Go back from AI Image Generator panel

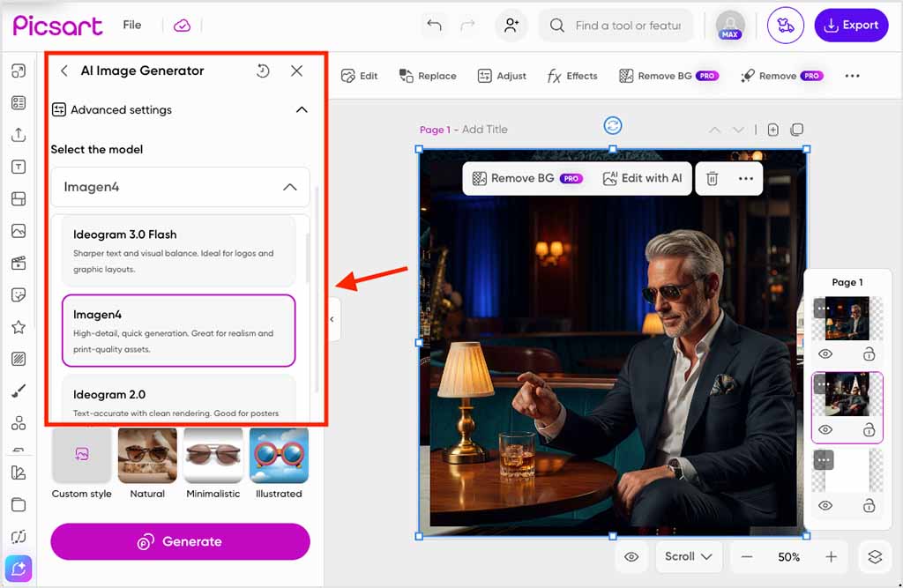pos(63,71)
